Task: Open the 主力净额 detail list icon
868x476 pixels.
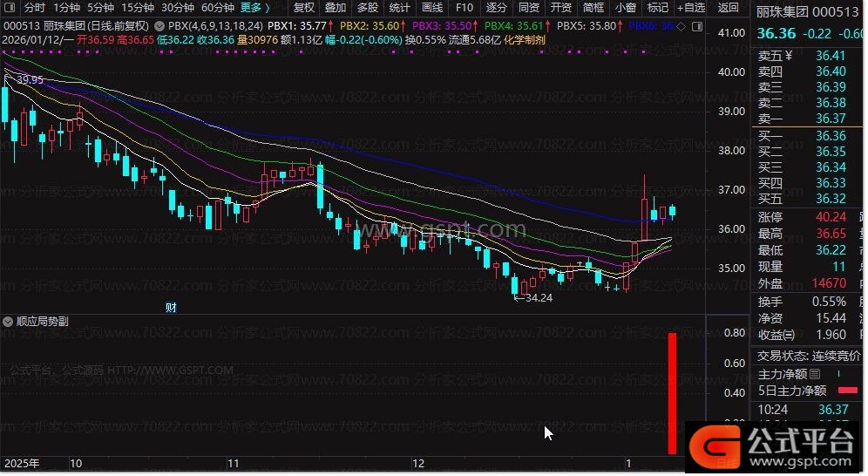Action: [x=816, y=373]
